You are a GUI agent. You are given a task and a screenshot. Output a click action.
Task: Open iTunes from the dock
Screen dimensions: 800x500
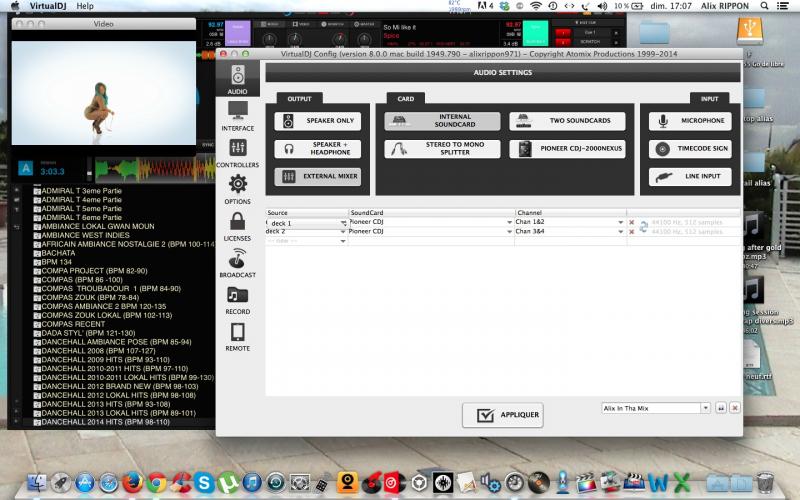pyautogui.click(x=252, y=482)
